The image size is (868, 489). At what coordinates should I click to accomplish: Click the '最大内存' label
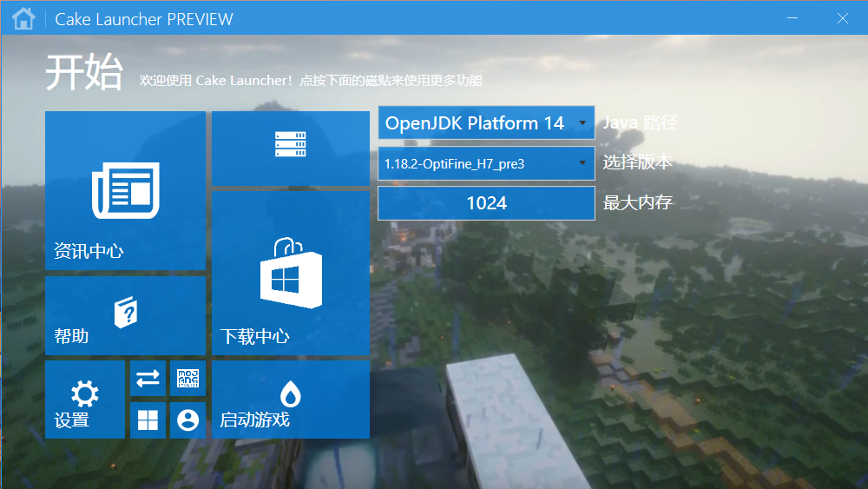(637, 202)
